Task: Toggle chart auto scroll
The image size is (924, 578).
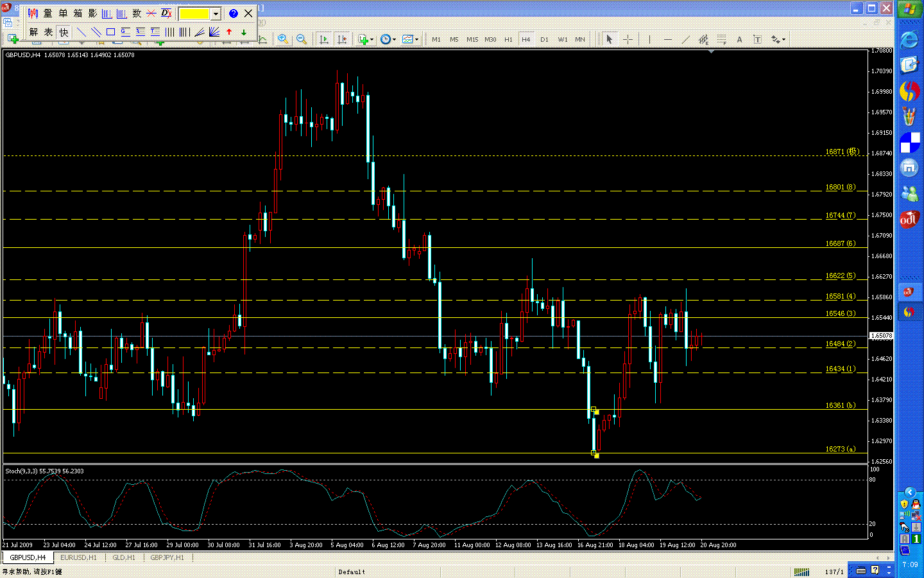Action: coord(324,39)
